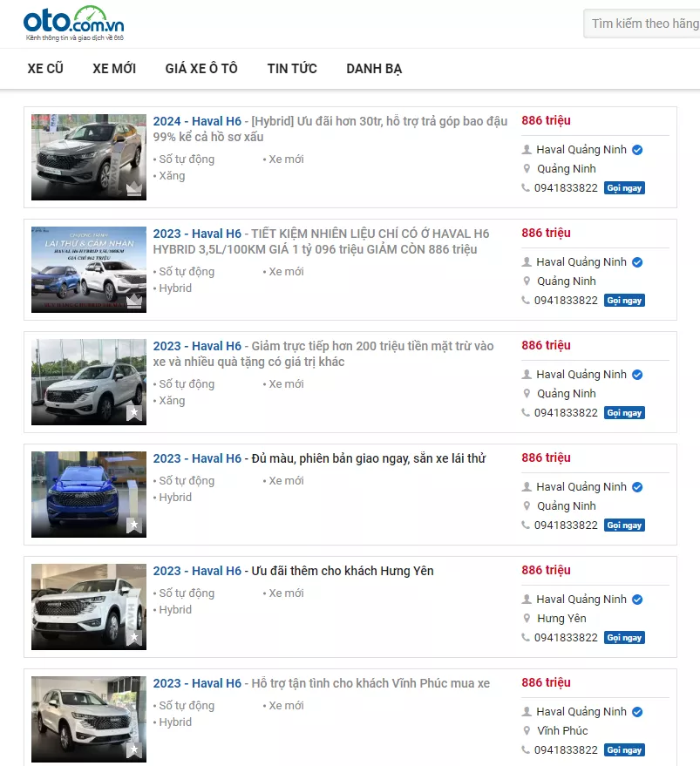The width and height of the screenshot is (700, 766).
Task: Click location pin beside Vĩnh Phúc
Action: [x=527, y=730]
